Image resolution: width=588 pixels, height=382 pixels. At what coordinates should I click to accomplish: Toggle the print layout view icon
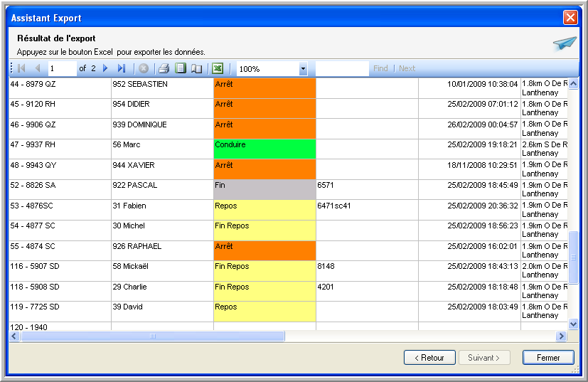(181, 69)
